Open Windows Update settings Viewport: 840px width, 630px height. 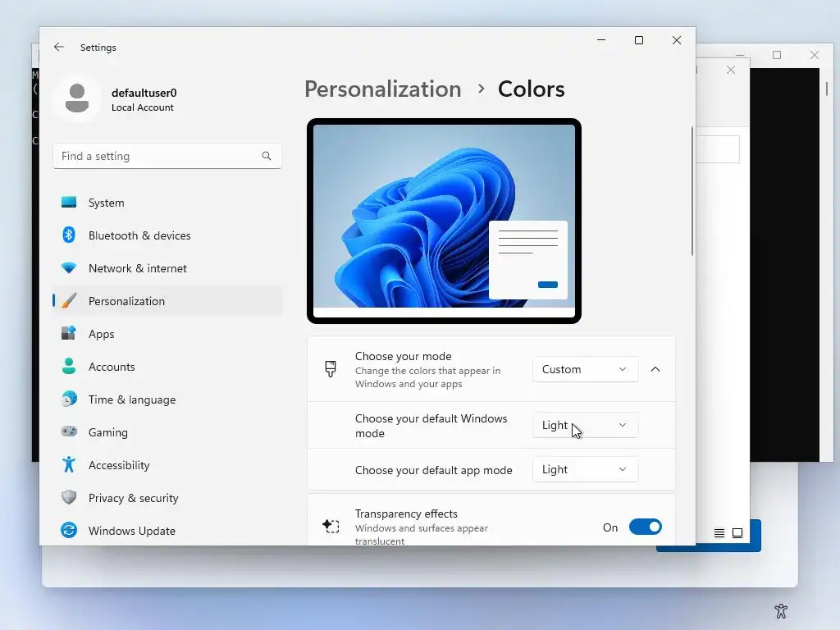pyautogui.click(x=167, y=531)
